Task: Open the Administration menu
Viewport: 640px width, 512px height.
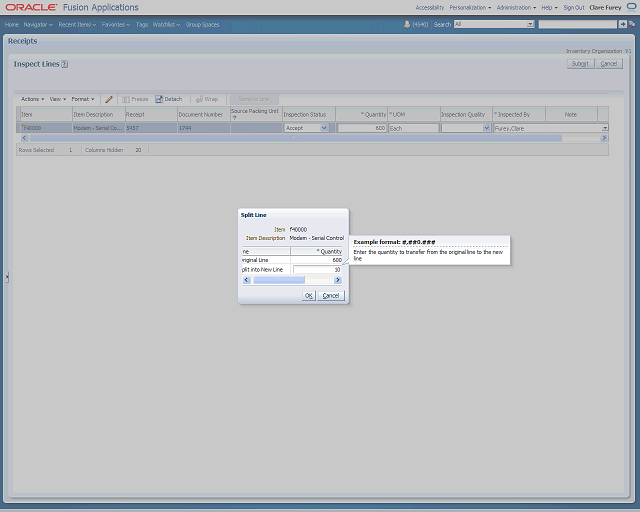Action: point(516,7)
